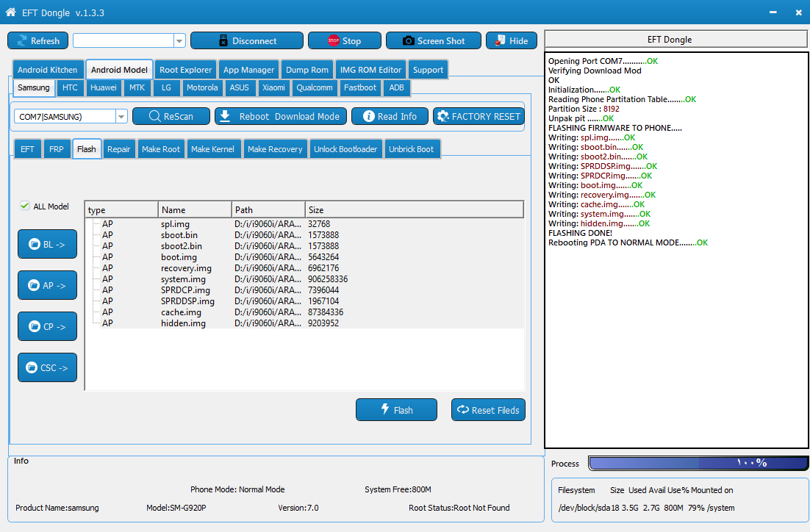Open the Motorola brand tab
Image resolution: width=810 pixels, height=532 pixels.
coord(203,87)
